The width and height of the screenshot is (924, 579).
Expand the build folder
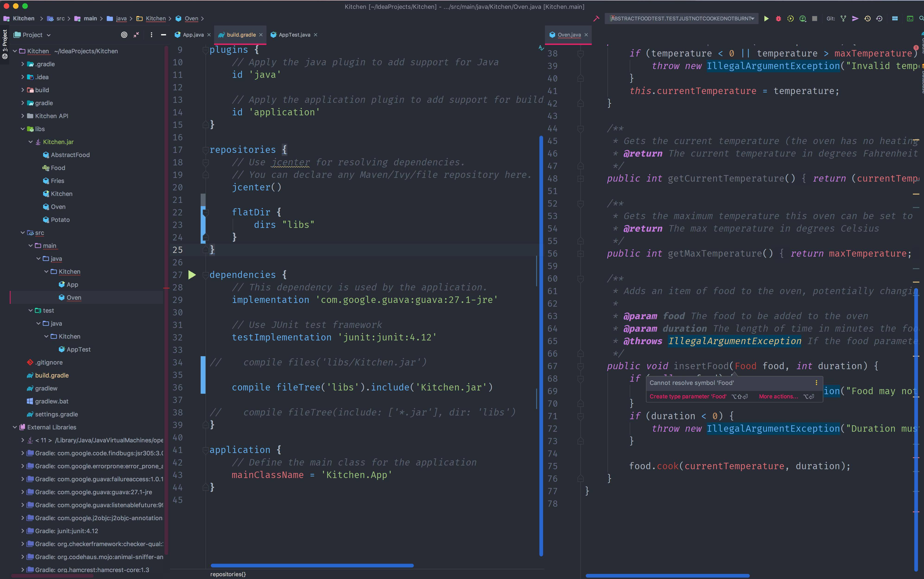coord(22,90)
